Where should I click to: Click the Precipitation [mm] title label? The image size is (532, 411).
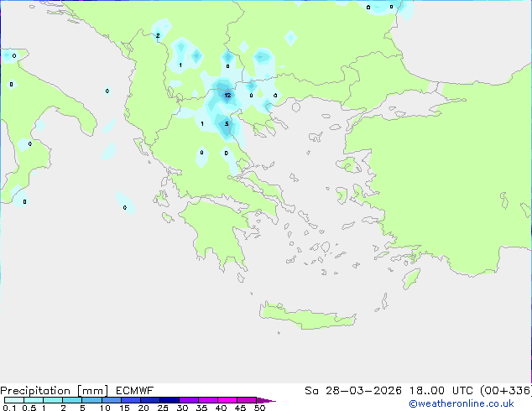(54, 390)
